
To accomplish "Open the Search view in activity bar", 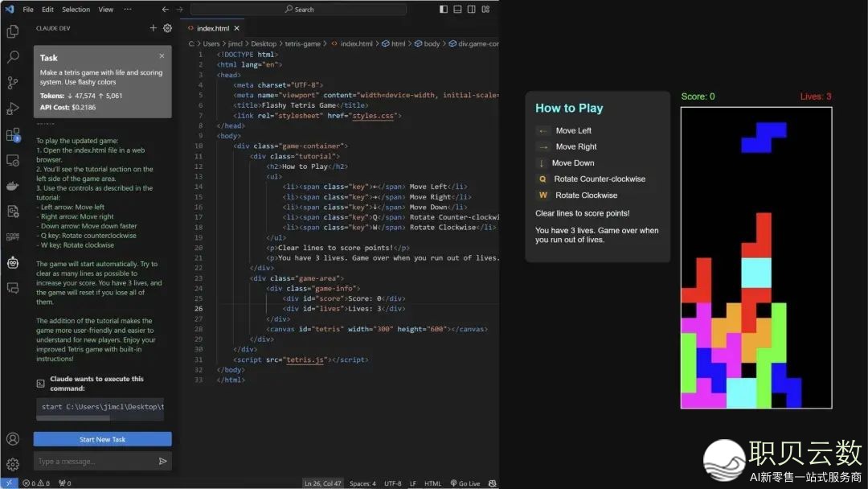I will (x=12, y=57).
